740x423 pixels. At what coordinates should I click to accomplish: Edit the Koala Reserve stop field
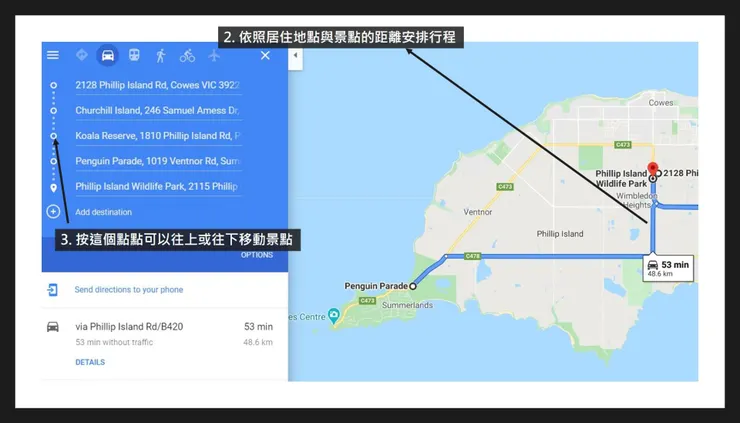[159, 136]
